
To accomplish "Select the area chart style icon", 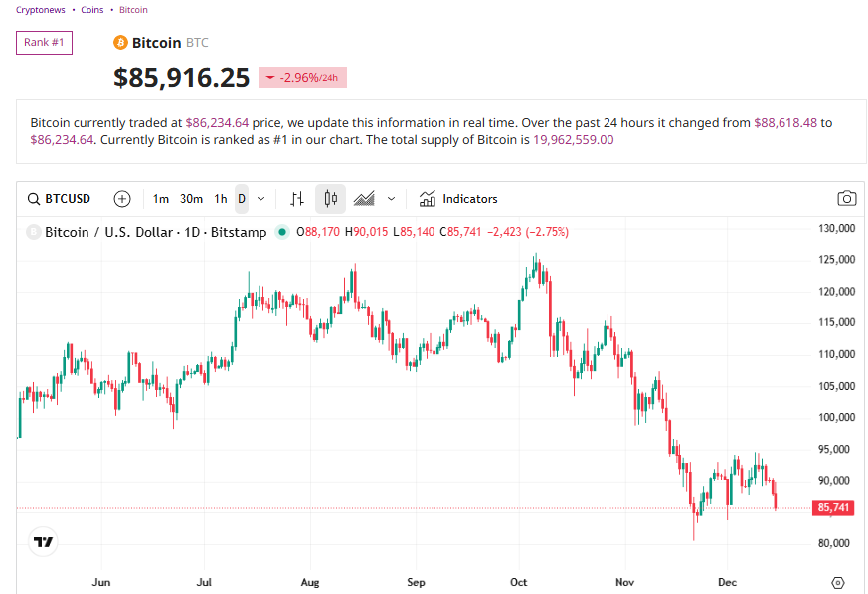I will (364, 199).
